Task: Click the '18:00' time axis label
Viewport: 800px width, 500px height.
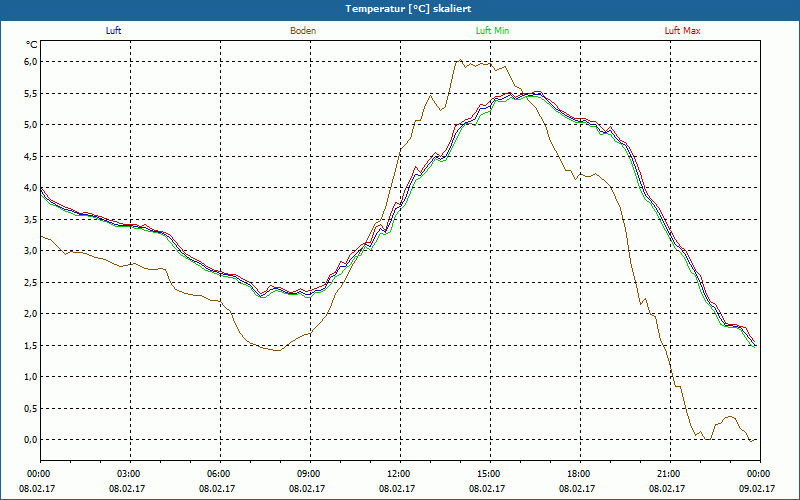Action: click(x=580, y=474)
